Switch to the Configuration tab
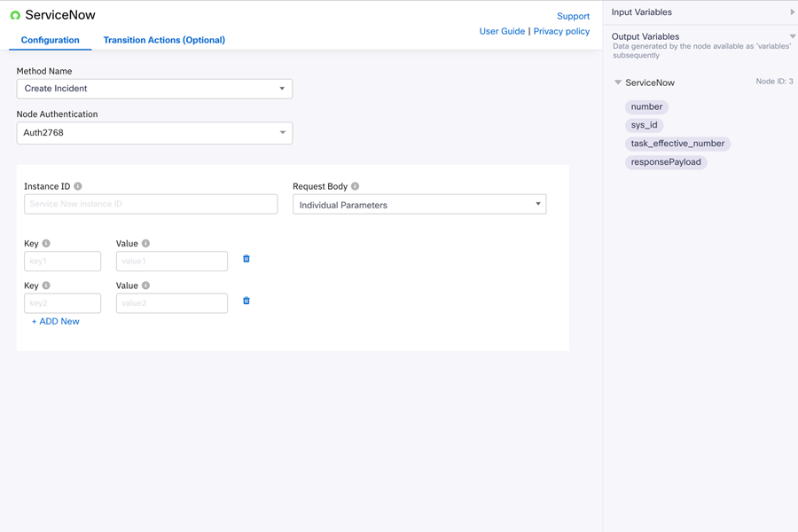 (51, 40)
